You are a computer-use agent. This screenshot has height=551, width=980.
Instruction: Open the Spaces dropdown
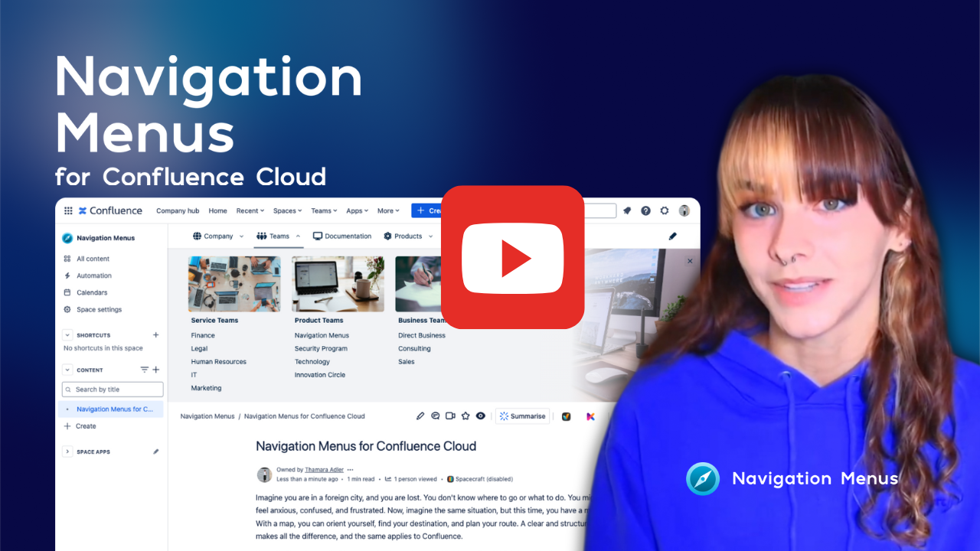point(287,211)
